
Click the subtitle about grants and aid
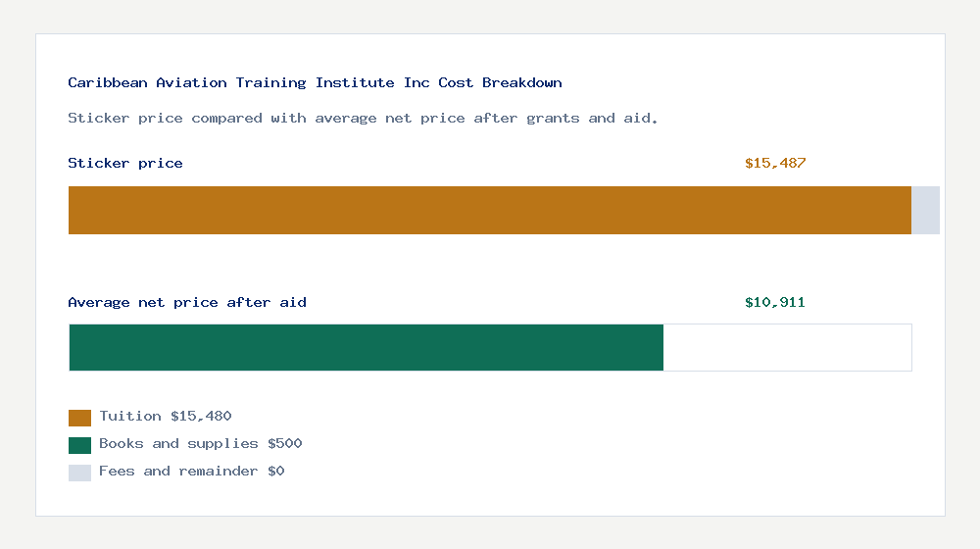point(363,119)
